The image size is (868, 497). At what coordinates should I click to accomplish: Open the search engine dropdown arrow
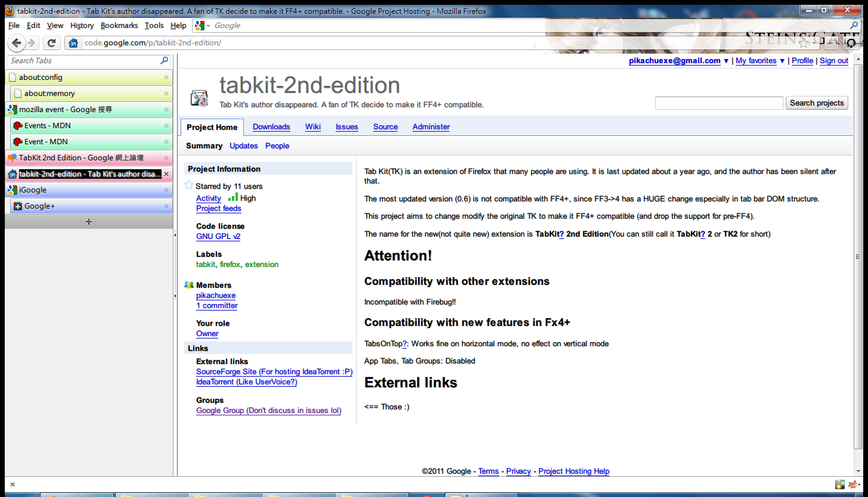[x=209, y=26]
